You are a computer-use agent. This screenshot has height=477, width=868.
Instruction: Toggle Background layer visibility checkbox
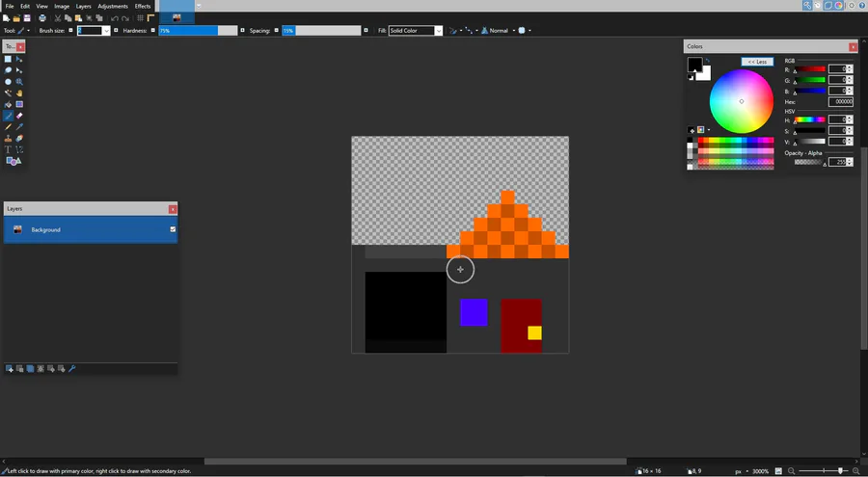tap(173, 229)
